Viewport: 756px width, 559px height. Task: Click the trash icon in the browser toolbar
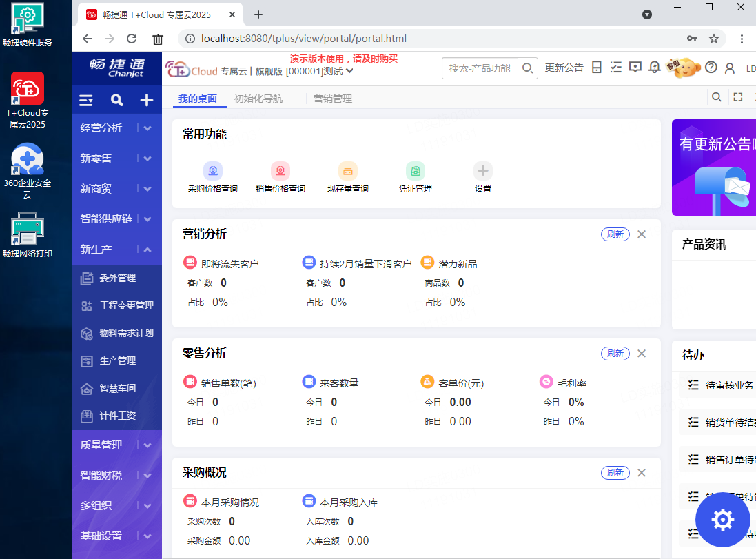pos(158,39)
